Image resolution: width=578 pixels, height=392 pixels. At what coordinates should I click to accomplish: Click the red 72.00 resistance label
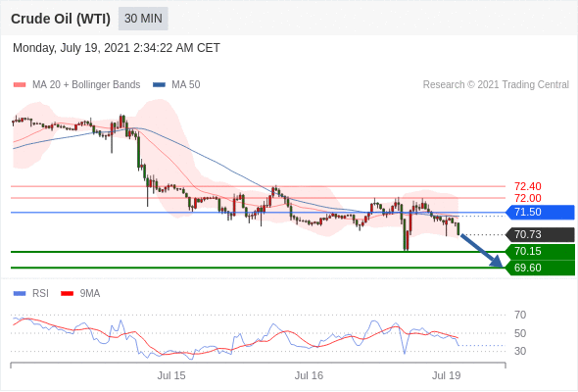[x=528, y=198]
